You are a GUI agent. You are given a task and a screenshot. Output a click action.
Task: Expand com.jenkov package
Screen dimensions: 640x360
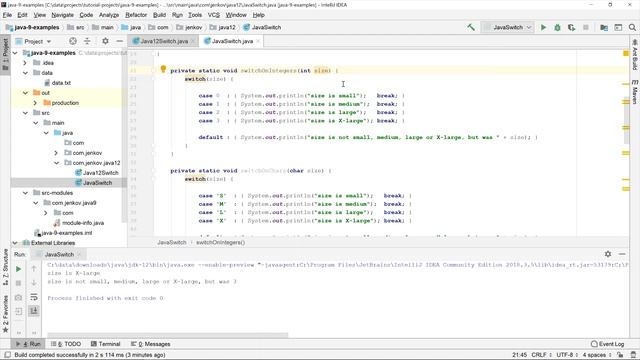pos(56,153)
